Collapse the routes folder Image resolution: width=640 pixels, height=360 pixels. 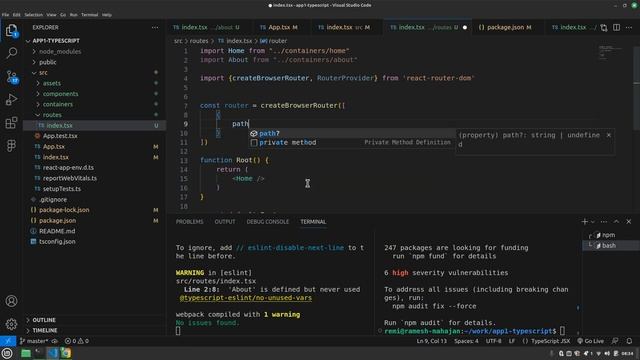point(52,115)
